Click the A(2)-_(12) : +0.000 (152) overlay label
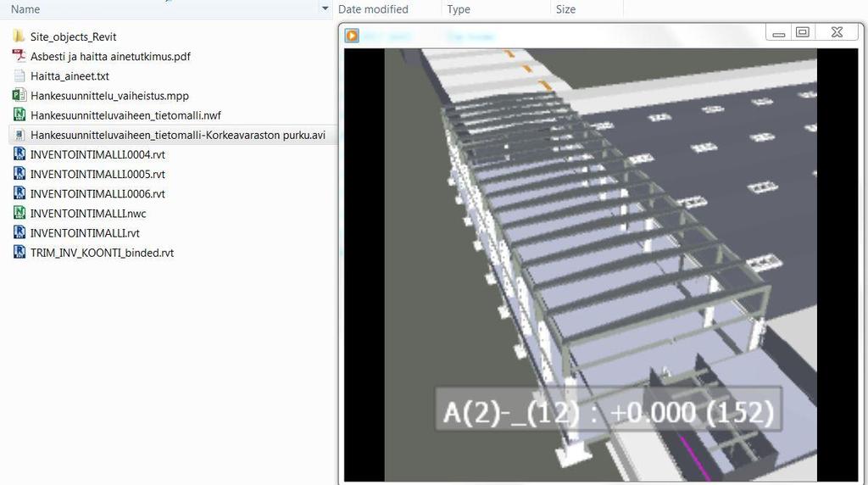The image size is (868, 485). (609, 410)
